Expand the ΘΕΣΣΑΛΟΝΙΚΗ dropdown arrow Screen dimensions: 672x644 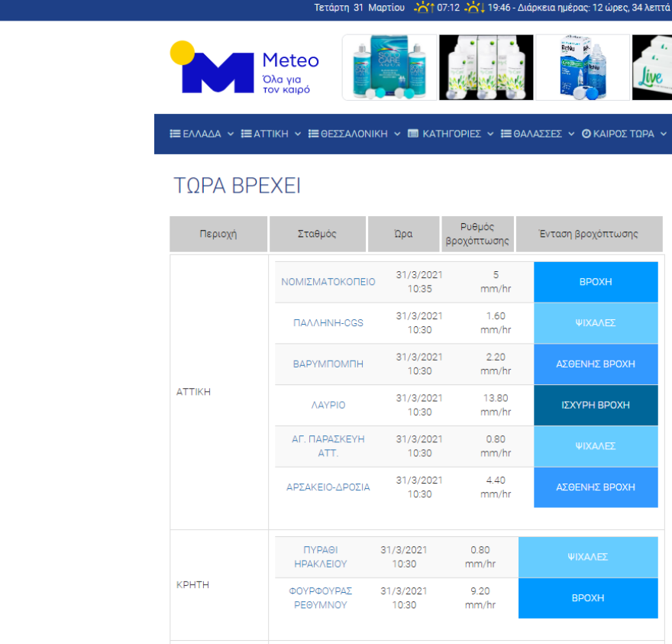click(396, 134)
